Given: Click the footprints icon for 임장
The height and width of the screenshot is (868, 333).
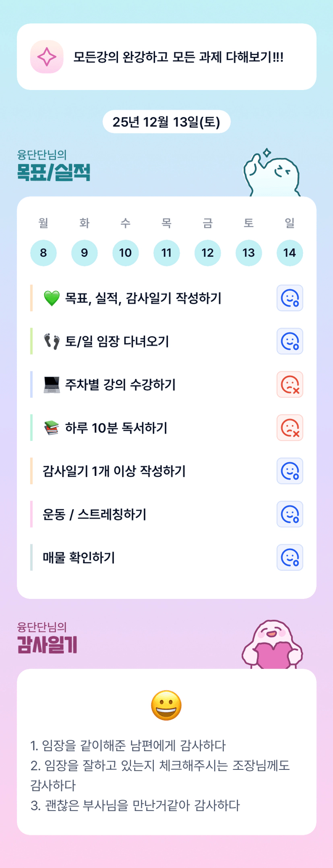Looking at the screenshot, I should pyautogui.click(x=52, y=341).
